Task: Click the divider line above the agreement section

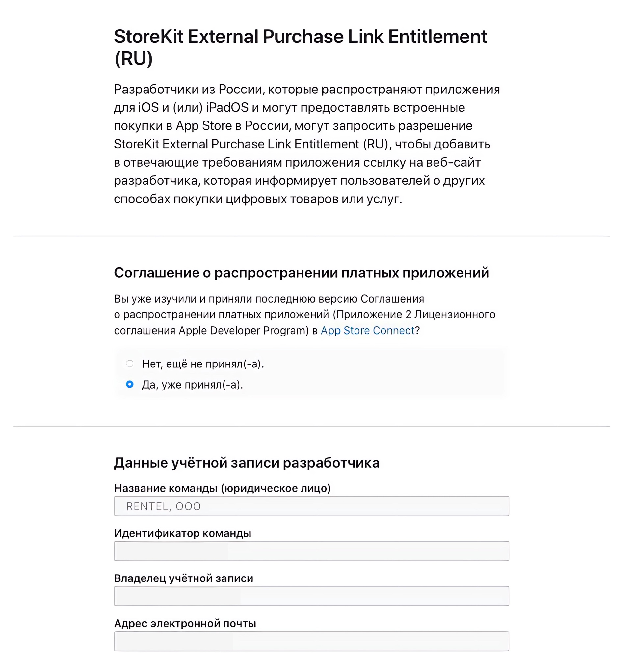Action: pyautogui.click(x=311, y=236)
